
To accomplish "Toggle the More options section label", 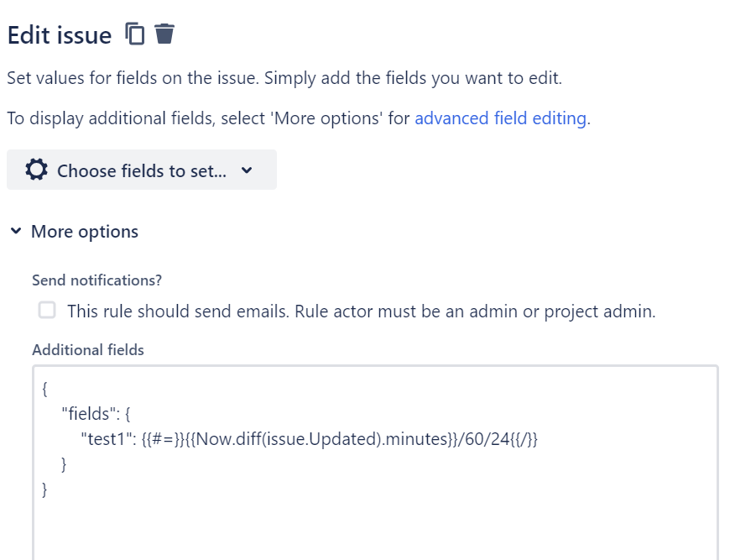I will pos(85,232).
